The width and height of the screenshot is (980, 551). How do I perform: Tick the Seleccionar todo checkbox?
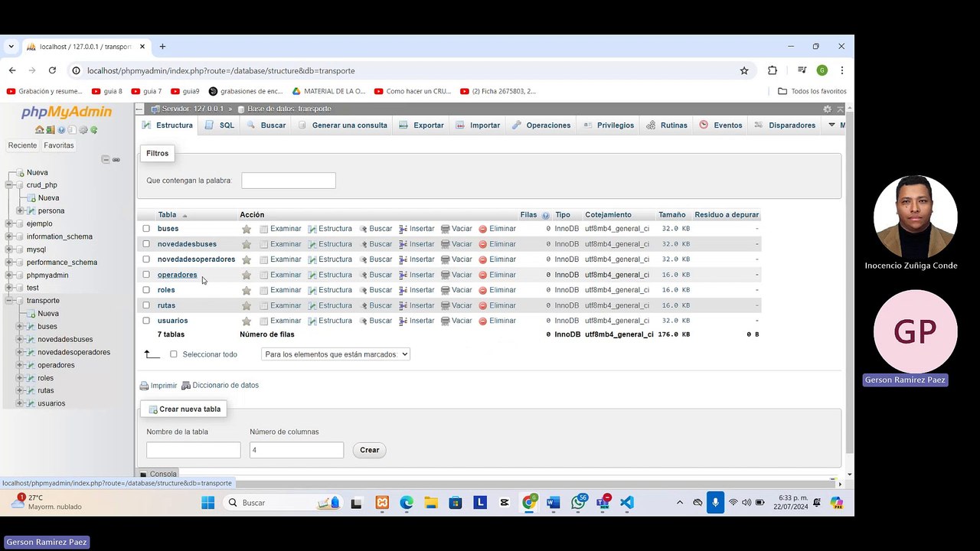174,354
